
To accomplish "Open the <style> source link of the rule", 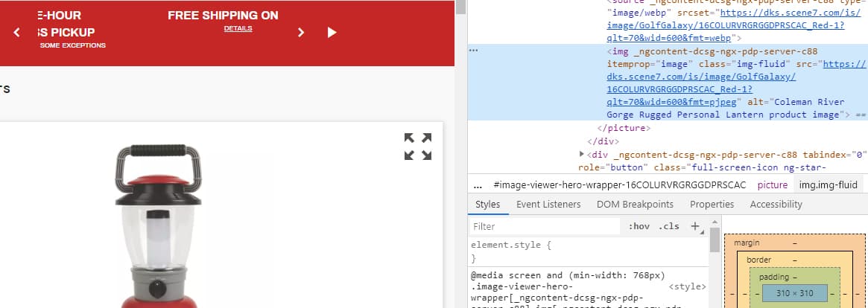I will tap(687, 287).
